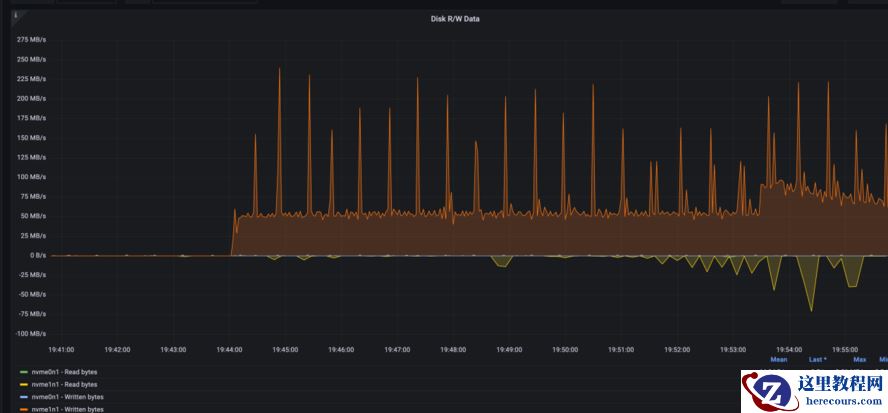
Task: Click the tallest write spike near 19:45
Action: (279, 69)
